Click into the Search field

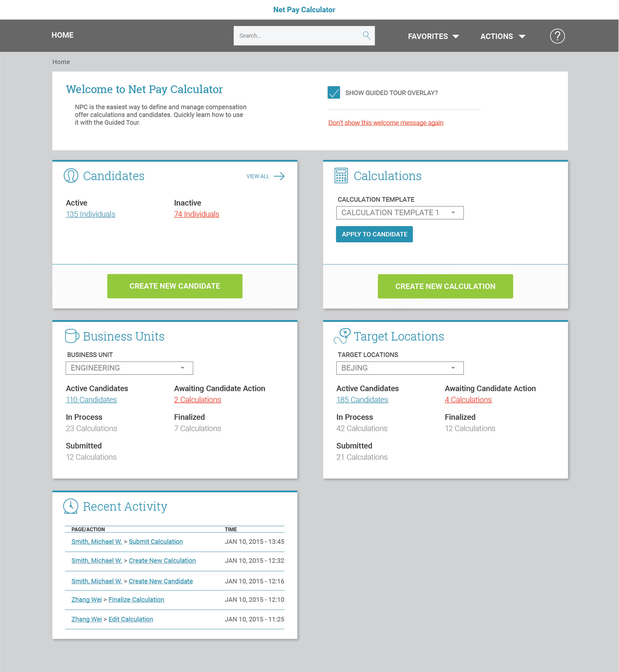point(296,36)
